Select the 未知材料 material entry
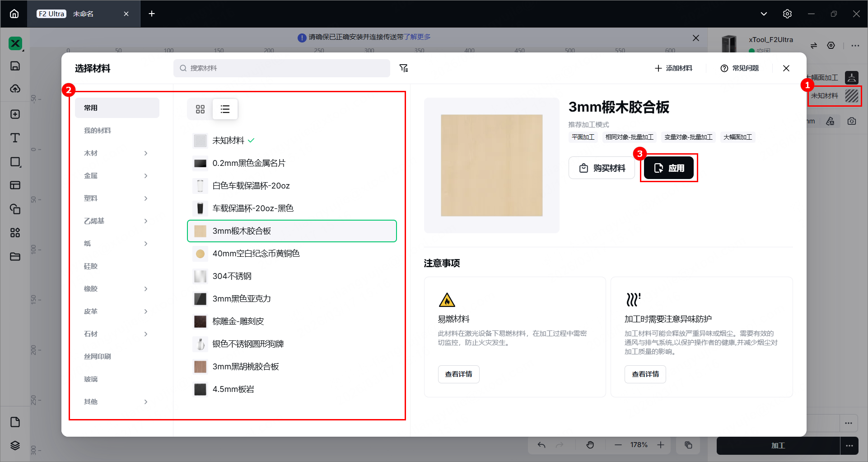 (229, 141)
